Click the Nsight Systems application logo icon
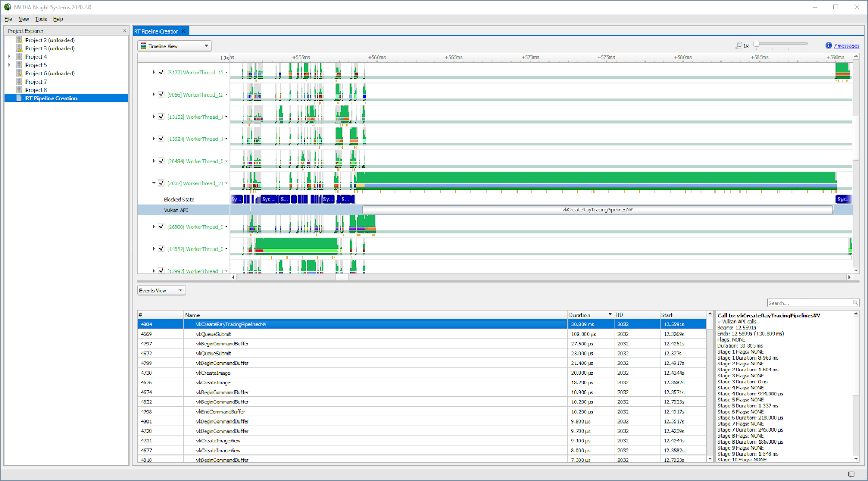Viewport: 868px width, 481px height. pyautogui.click(x=8, y=7)
